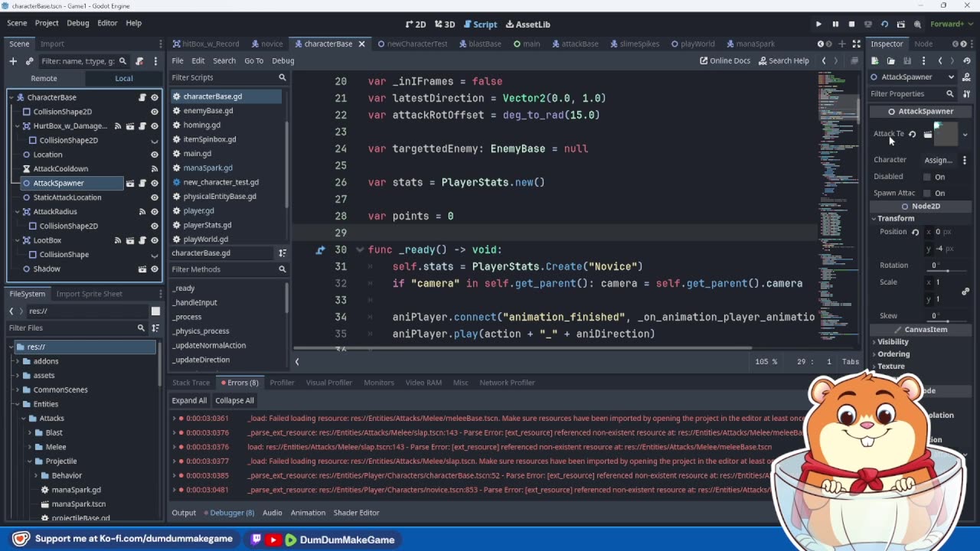Open Online Docs link
This screenshot has height=551, width=980.
pyautogui.click(x=725, y=60)
